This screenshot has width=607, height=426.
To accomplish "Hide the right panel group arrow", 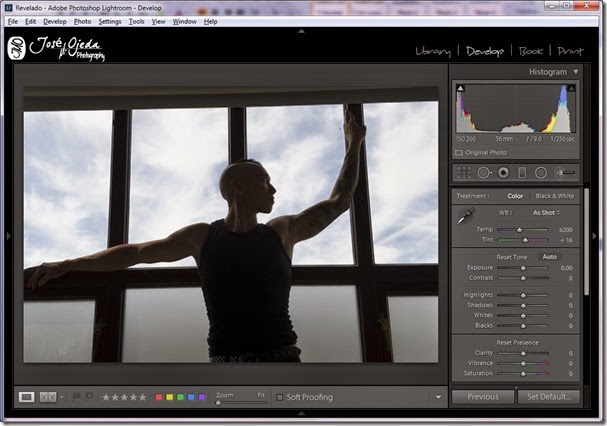I will (595, 235).
